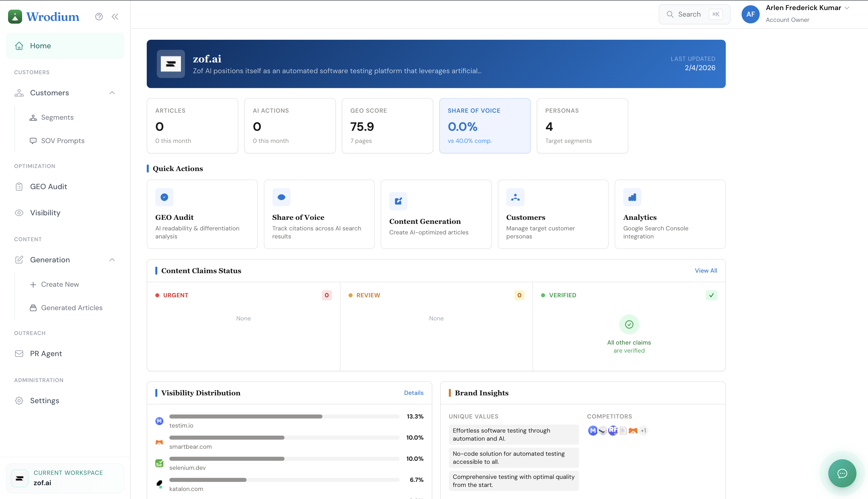
Task: Click the Customers personas quick action icon
Action: (x=515, y=197)
